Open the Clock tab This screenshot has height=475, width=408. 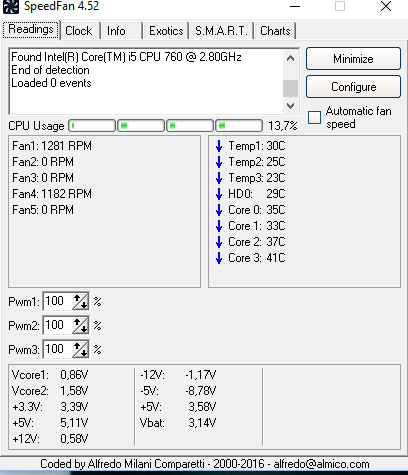point(79,31)
